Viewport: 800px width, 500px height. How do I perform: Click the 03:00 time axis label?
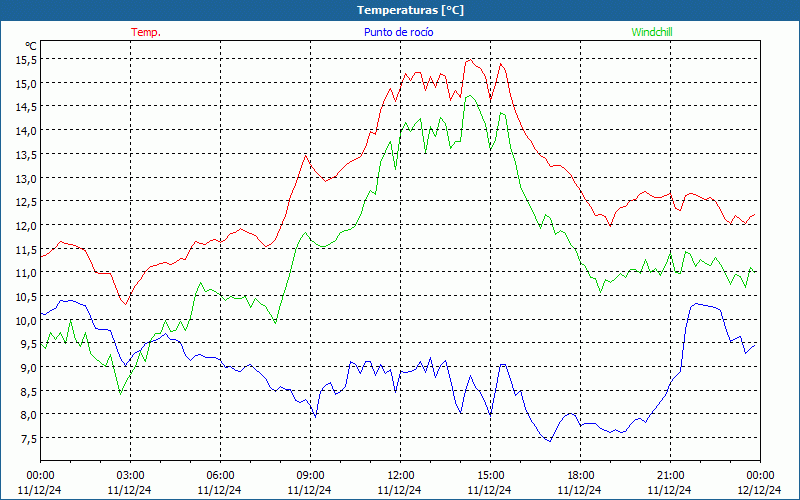tap(130, 476)
